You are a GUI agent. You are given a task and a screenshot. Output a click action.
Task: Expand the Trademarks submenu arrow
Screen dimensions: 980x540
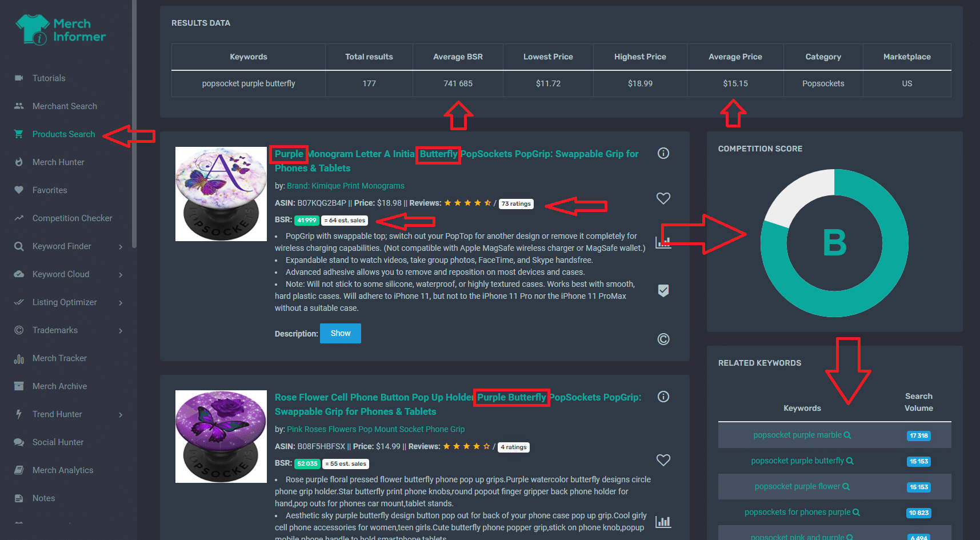click(121, 331)
